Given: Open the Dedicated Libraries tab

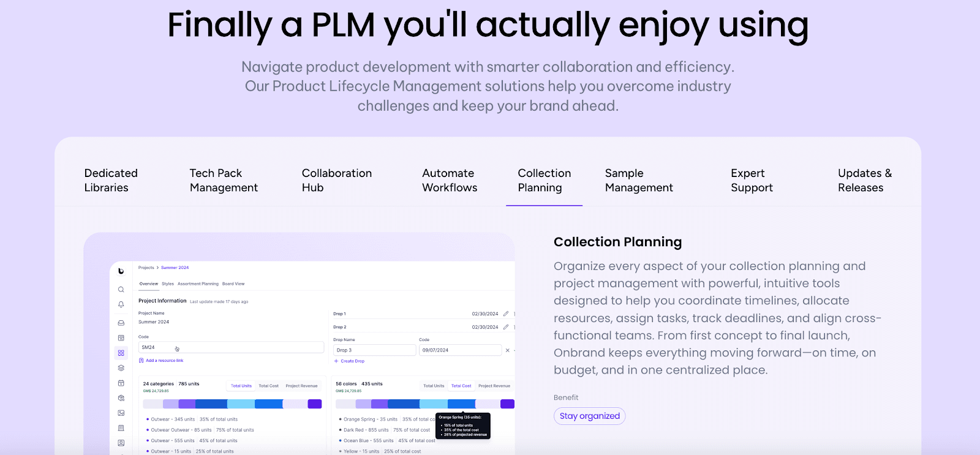Looking at the screenshot, I should click(x=111, y=181).
